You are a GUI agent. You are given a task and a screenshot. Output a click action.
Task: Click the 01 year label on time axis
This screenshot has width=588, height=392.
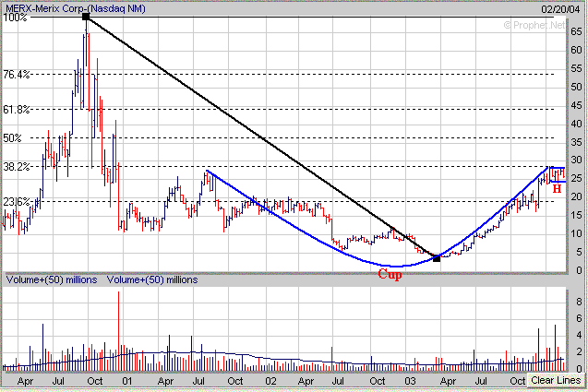(127, 381)
